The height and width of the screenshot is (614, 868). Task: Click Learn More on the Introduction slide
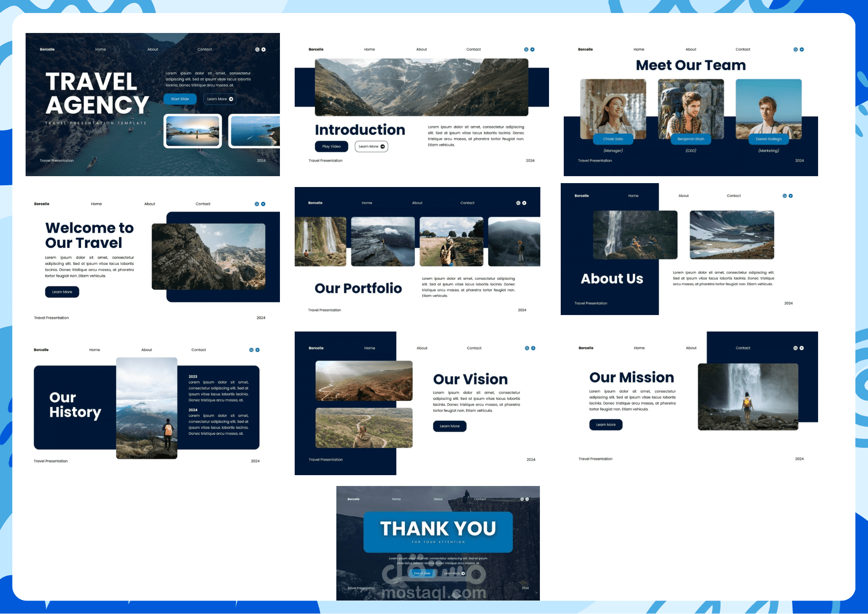[x=372, y=147]
